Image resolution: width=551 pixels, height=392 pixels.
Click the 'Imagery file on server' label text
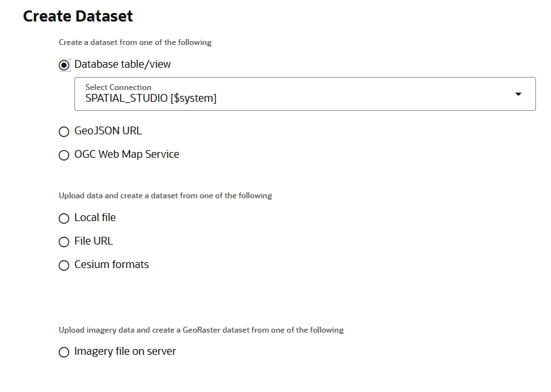click(x=125, y=351)
